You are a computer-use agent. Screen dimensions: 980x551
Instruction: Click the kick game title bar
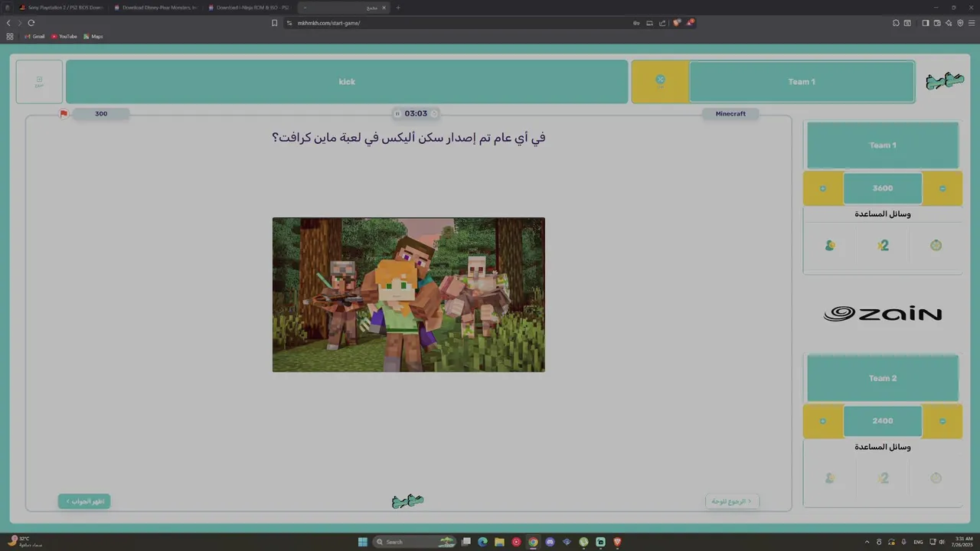347,82
